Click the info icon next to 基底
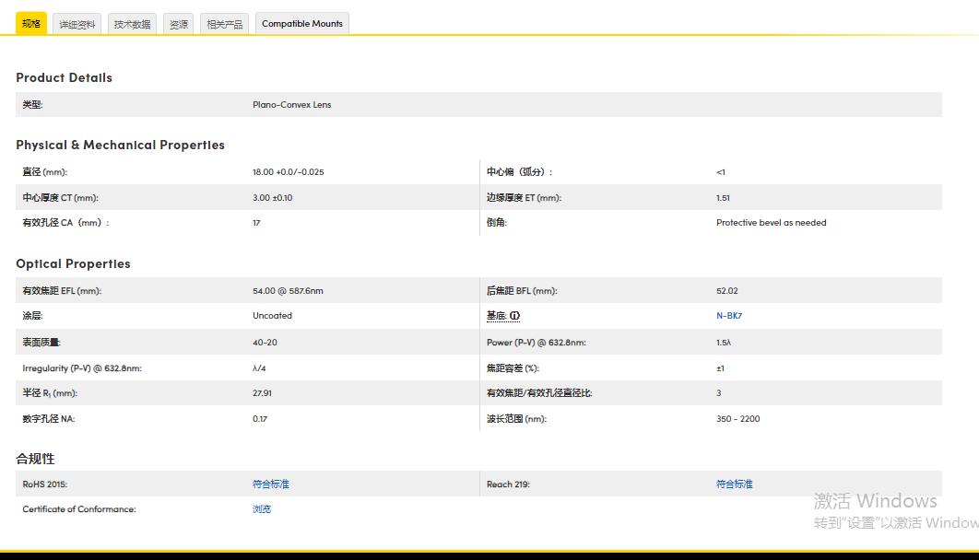 click(514, 316)
